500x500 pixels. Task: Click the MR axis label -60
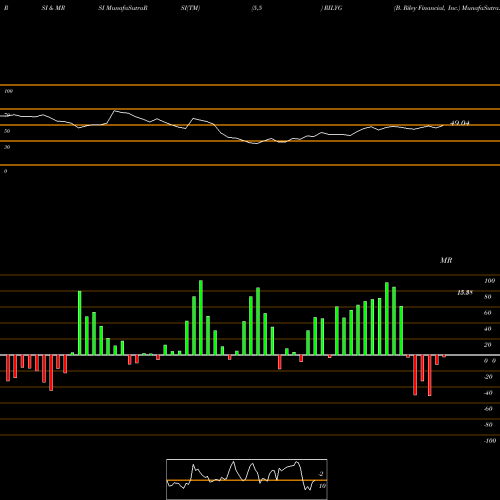[x=488, y=409]
